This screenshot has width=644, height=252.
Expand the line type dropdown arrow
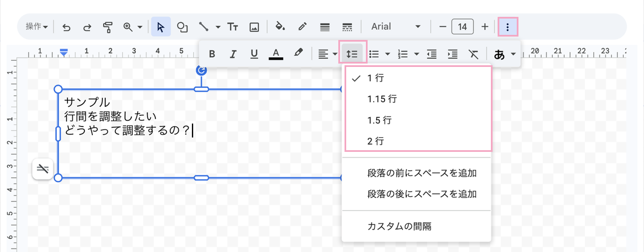(218, 27)
